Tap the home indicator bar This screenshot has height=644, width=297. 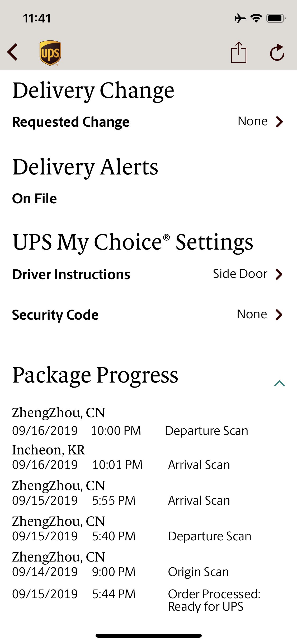tap(148, 636)
